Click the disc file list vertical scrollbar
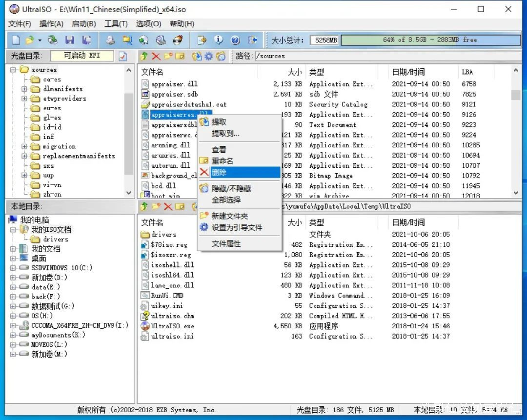The width and height of the screenshot is (527, 420). 516,131
